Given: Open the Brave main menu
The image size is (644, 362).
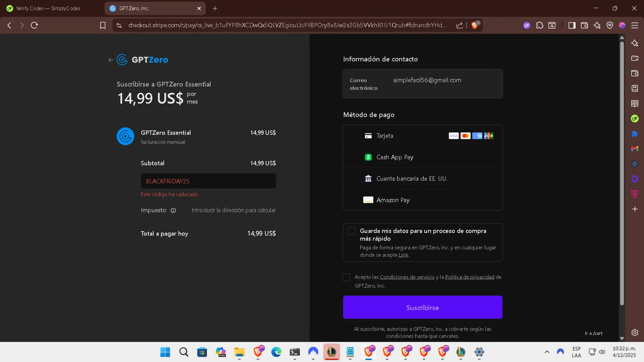Looking at the screenshot, I should click(x=635, y=25).
